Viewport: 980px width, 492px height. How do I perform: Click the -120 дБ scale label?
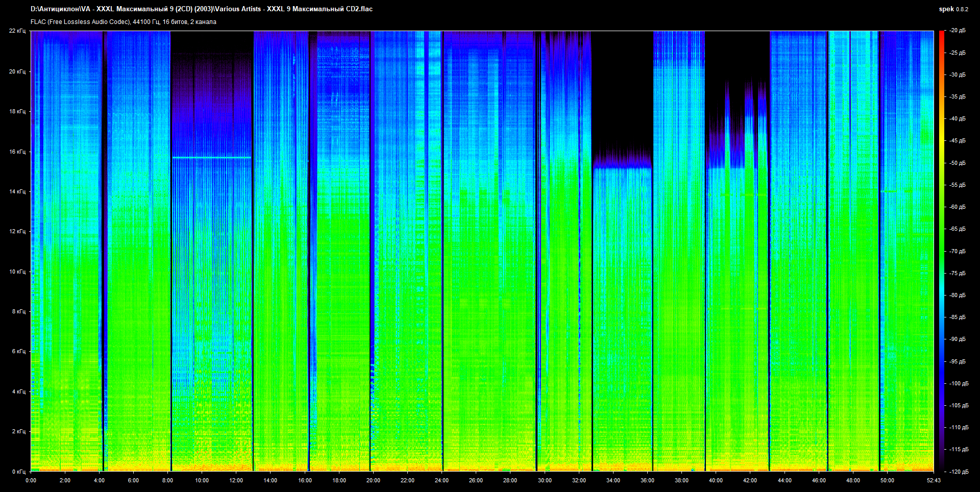click(x=958, y=472)
